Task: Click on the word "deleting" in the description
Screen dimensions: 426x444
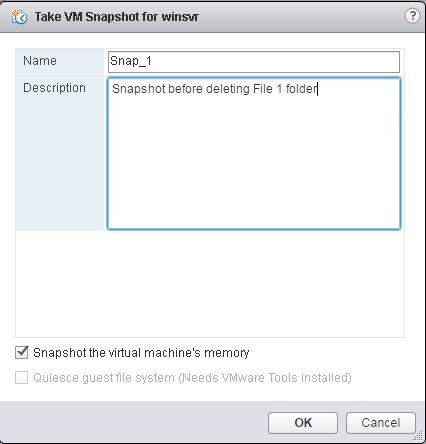Action: pos(228,89)
